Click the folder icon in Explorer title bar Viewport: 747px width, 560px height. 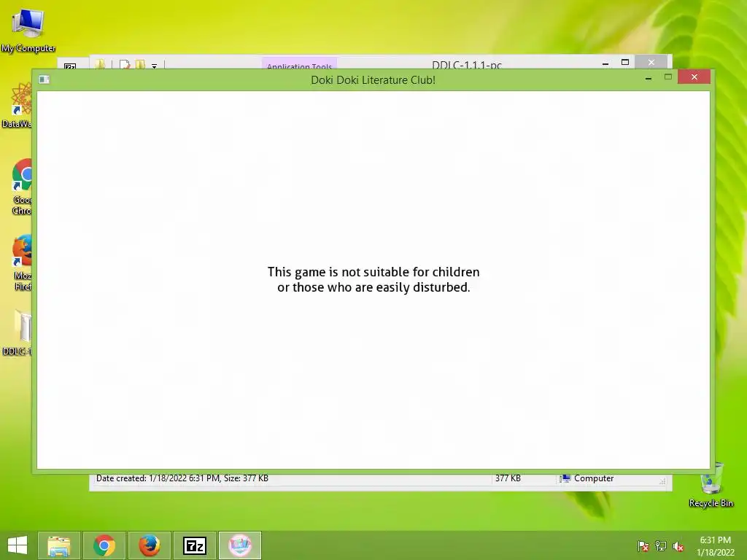(x=100, y=64)
